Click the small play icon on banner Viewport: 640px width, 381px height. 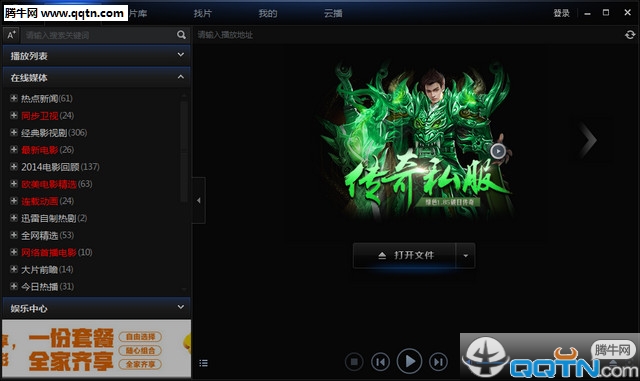pyautogui.click(x=498, y=152)
